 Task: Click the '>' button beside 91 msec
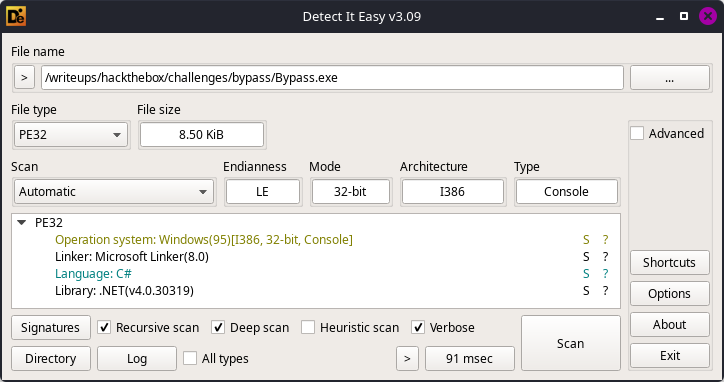pos(407,358)
